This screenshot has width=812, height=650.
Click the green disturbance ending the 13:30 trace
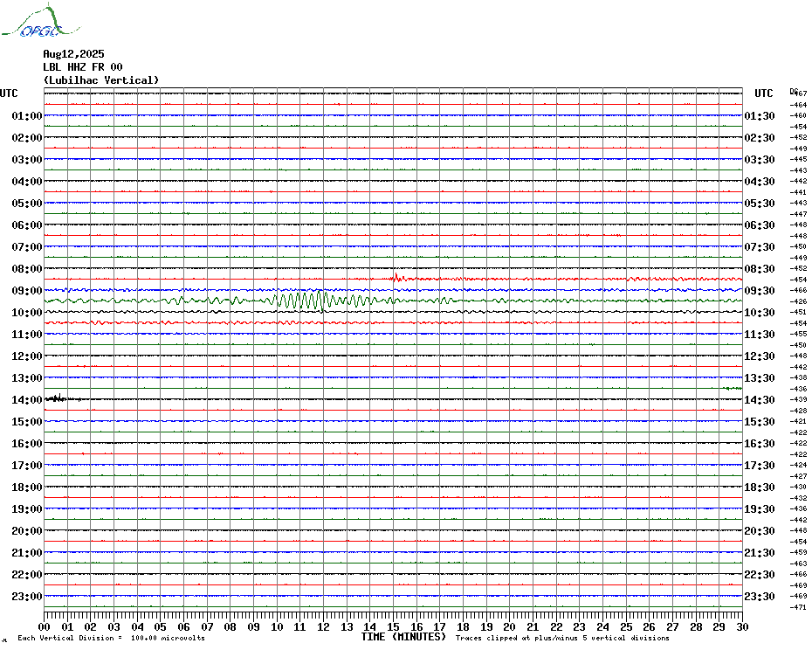[733, 388]
